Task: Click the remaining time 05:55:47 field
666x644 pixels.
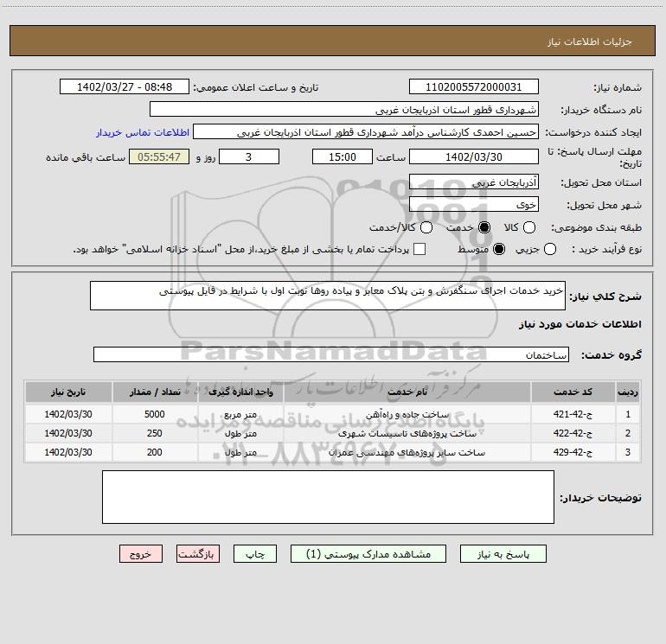Action: [159, 156]
